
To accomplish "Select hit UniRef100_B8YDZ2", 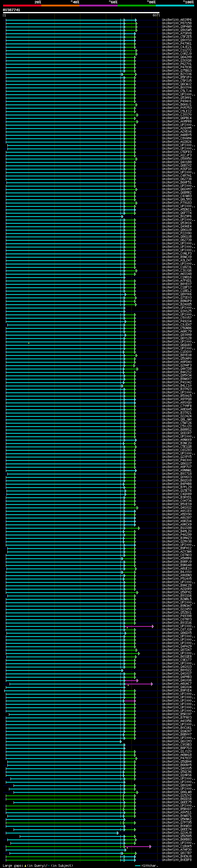I will pos(176,670).
